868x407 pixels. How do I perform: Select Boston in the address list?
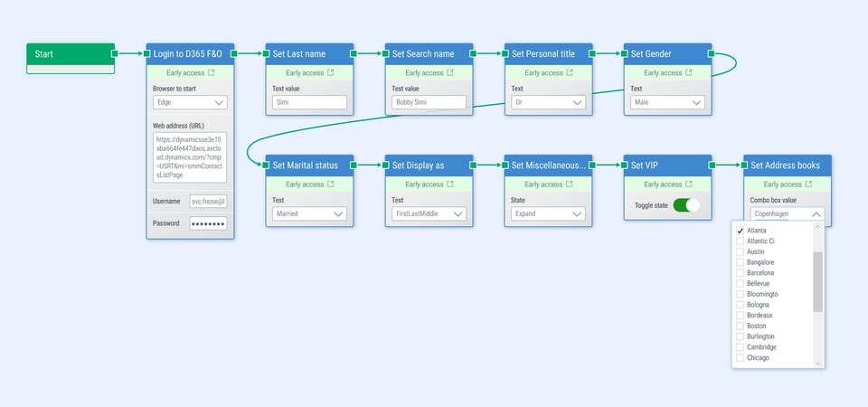point(756,326)
